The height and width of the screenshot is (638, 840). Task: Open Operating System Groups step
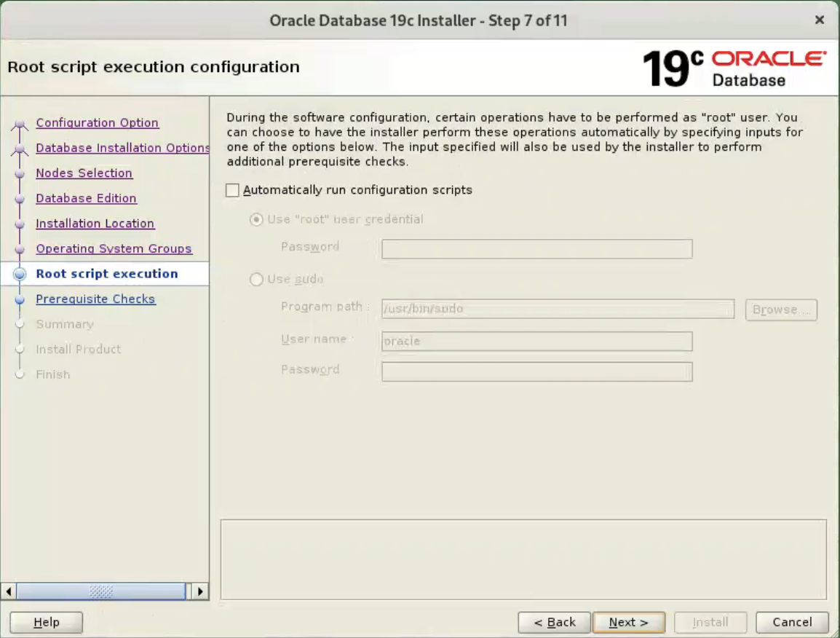coord(114,249)
